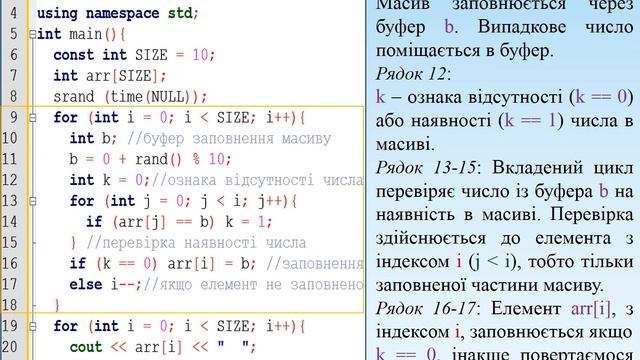
Task: Click line number 13 in the gutter
Action: pos(10,201)
